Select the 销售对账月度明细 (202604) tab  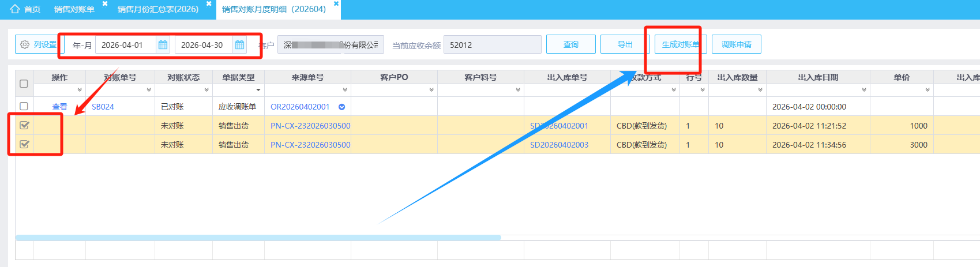tap(273, 9)
